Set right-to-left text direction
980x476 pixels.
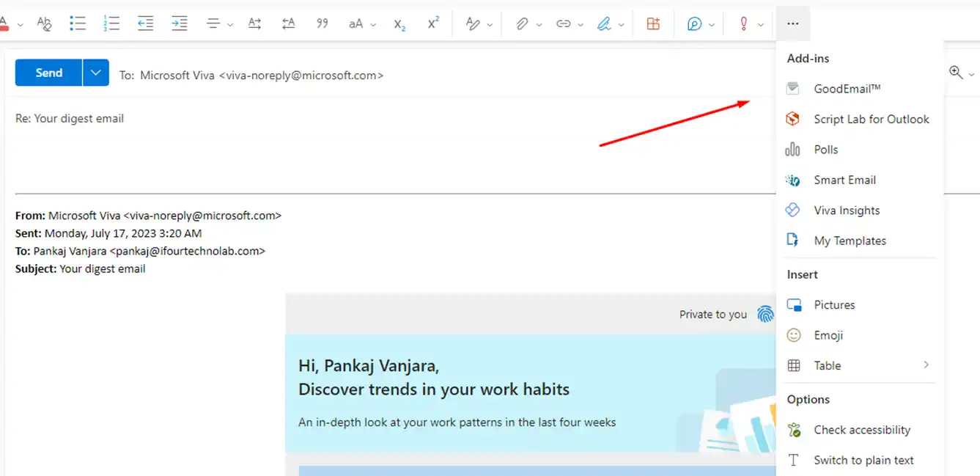(288, 24)
